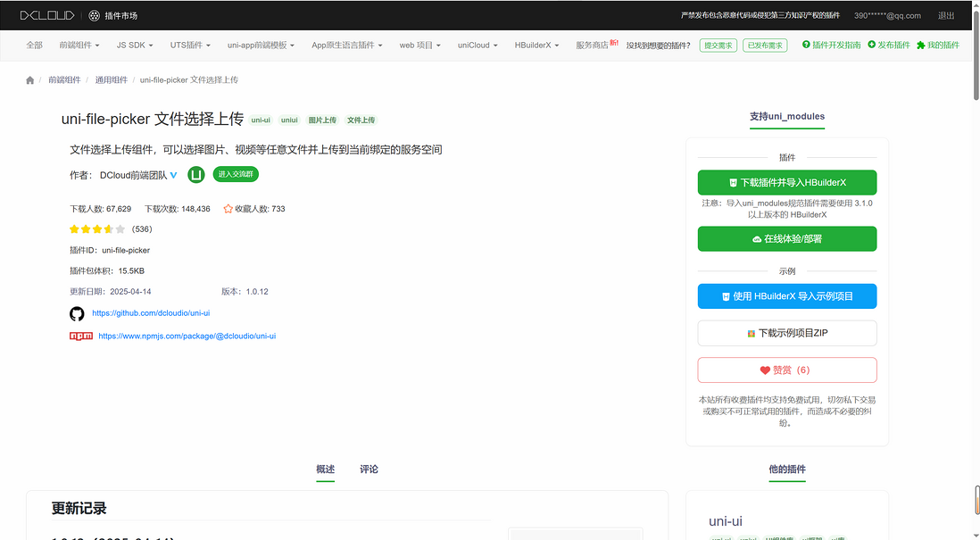980x540 pixels.
Task: Click 前端组件 breadcrumb link
Action: coord(64,80)
